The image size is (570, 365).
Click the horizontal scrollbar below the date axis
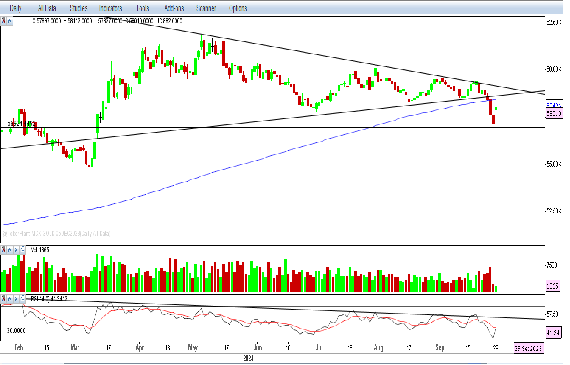point(275,363)
